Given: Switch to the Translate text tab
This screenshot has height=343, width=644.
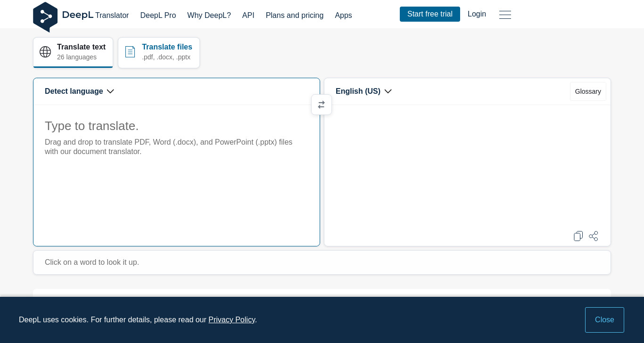Looking at the screenshot, I should (x=73, y=52).
